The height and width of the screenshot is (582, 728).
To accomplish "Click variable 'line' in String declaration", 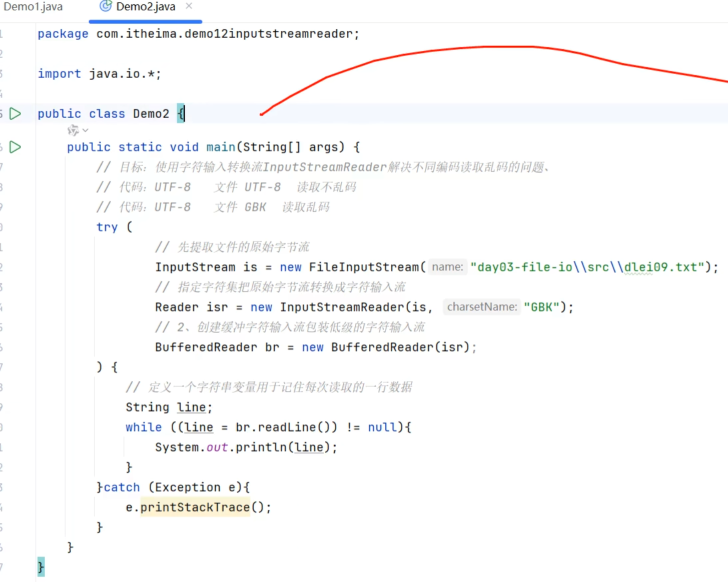I will click(x=191, y=407).
